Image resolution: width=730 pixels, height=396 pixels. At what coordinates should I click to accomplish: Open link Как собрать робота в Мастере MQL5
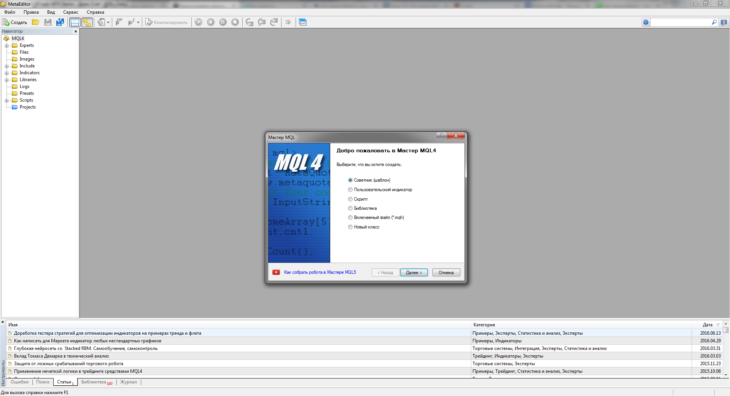320,272
